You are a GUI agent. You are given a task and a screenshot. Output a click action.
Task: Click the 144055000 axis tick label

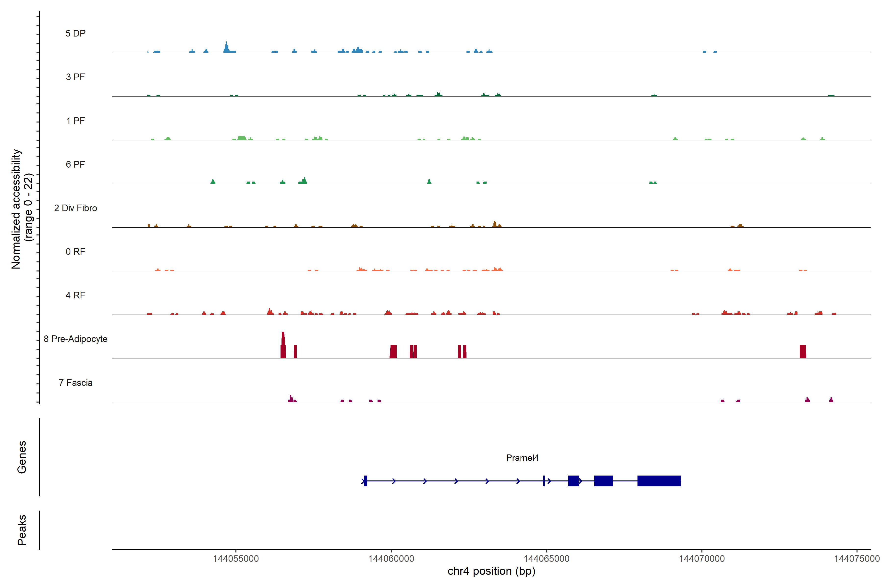[x=236, y=558]
